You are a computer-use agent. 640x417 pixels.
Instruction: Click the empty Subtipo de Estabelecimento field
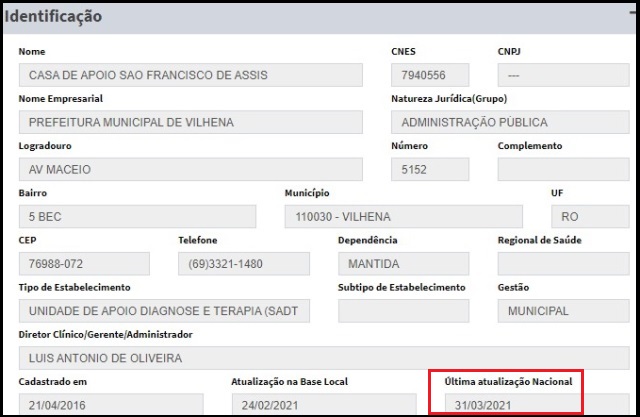click(403, 311)
